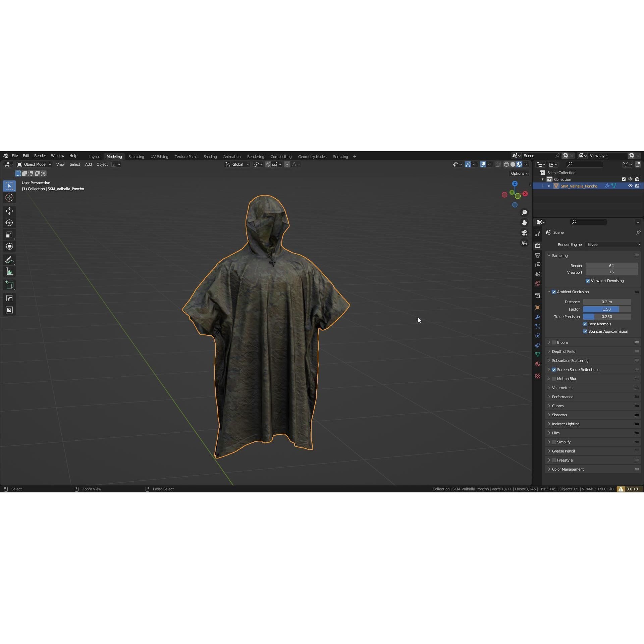Open the Object Mode dropdown
Image resolution: width=644 pixels, height=644 pixels.
[x=34, y=164]
